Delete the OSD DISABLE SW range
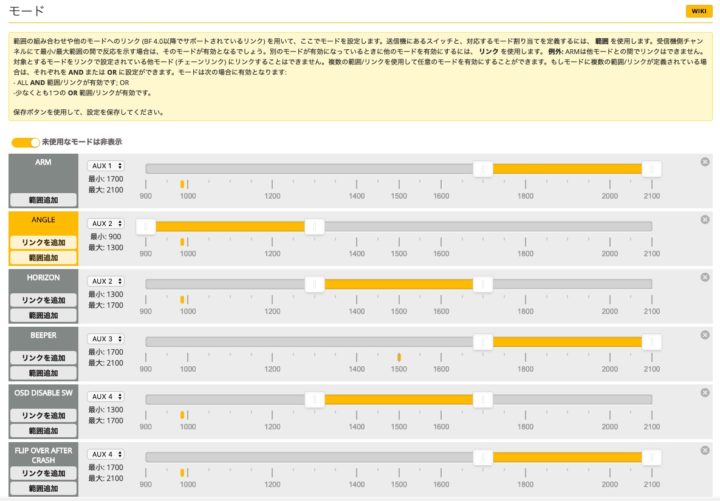Viewport: 720px width, 501px height. point(705,392)
